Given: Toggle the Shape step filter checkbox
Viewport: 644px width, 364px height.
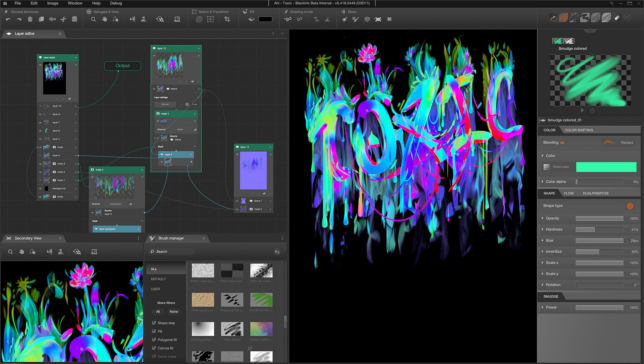Looking at the screenshot, I should point(154,323).
